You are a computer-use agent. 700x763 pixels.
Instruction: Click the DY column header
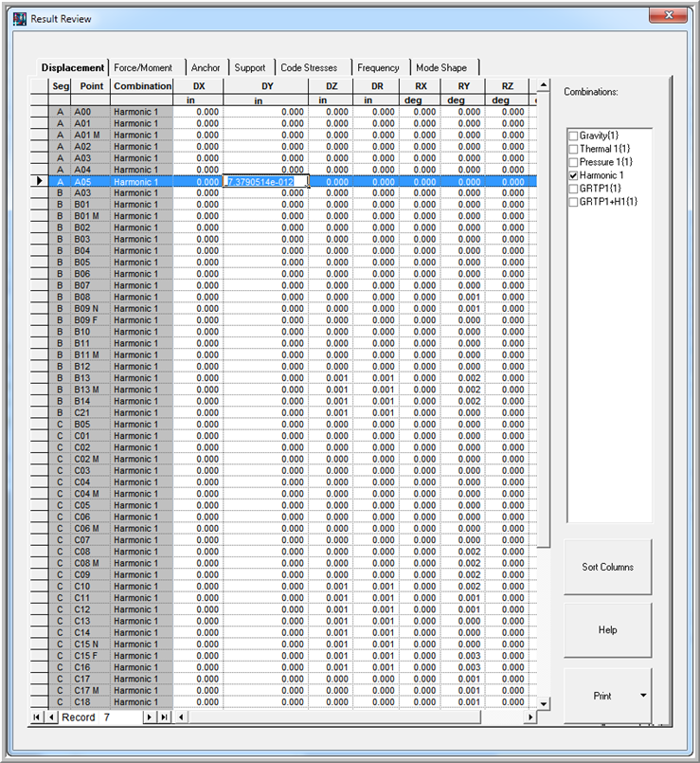266,86
